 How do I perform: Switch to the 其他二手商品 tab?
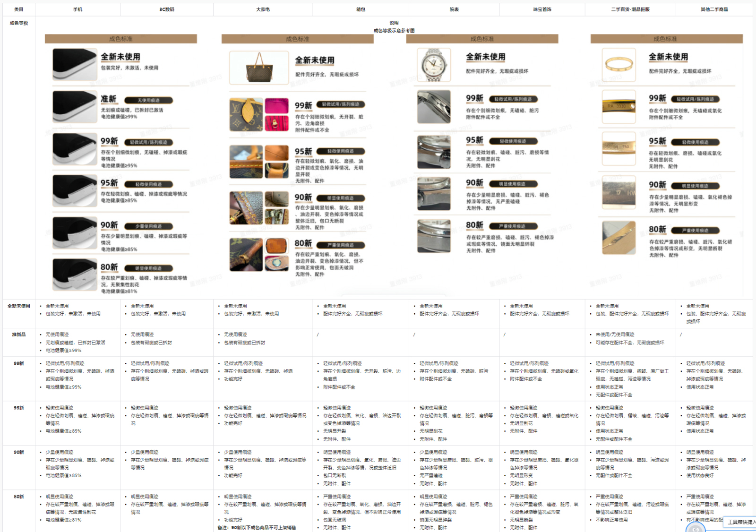pyautogui.click(x=714, y=9)
